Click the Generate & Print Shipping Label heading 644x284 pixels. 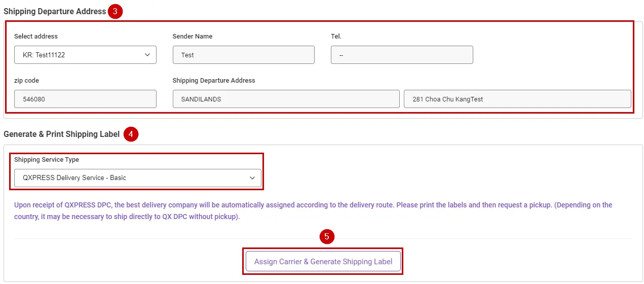click(61, 134)
